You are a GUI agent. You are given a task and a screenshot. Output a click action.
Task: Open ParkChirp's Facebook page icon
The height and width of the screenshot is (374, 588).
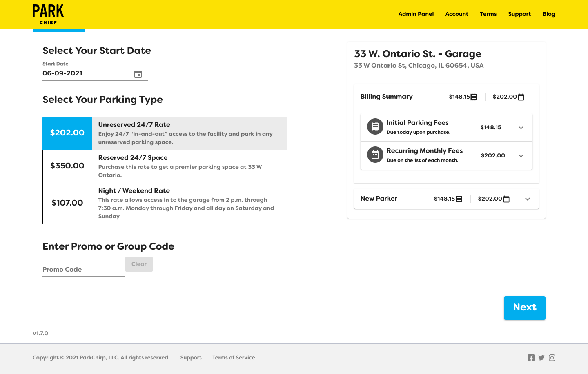coord(531,357)
